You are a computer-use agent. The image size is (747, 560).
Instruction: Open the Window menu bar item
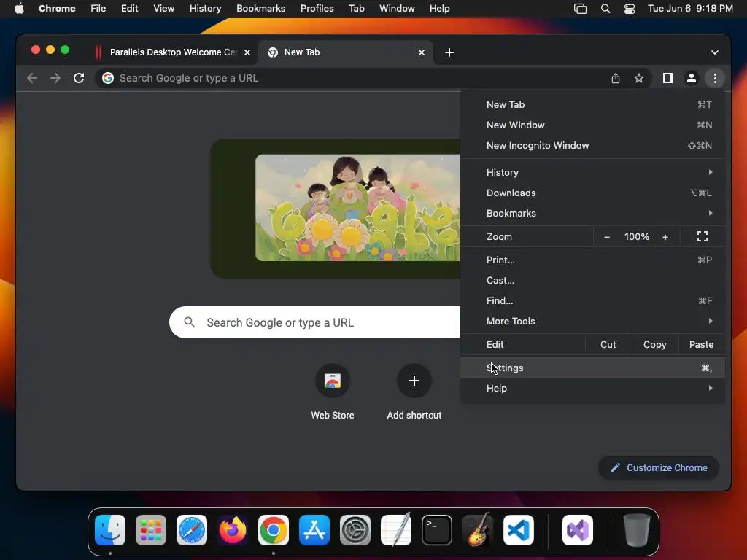tap(397, 9)
